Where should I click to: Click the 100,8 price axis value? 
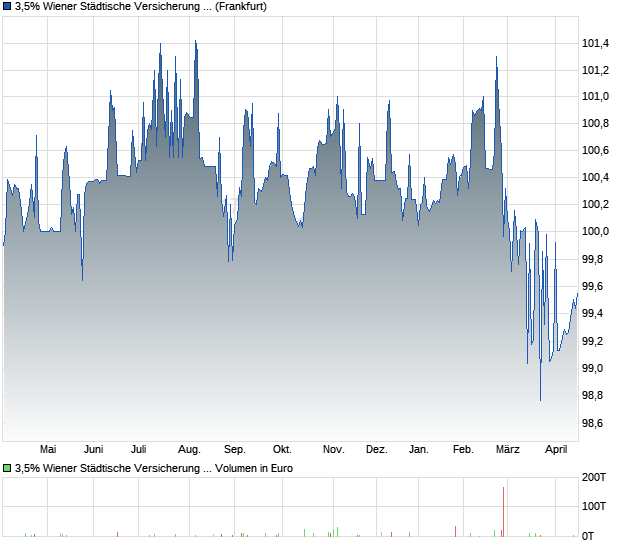coord(595,123)
